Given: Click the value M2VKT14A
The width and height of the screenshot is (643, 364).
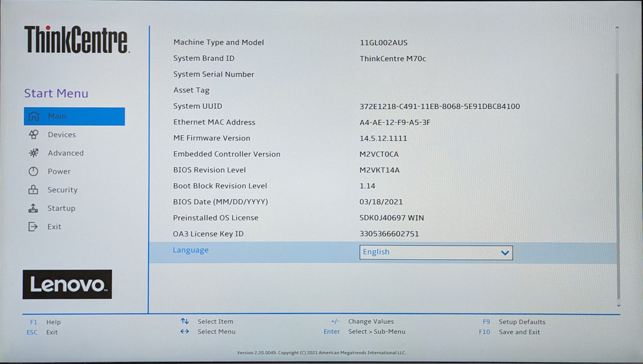Looking at the screenshot, I should pyautogui.click(x=380, y=170).
